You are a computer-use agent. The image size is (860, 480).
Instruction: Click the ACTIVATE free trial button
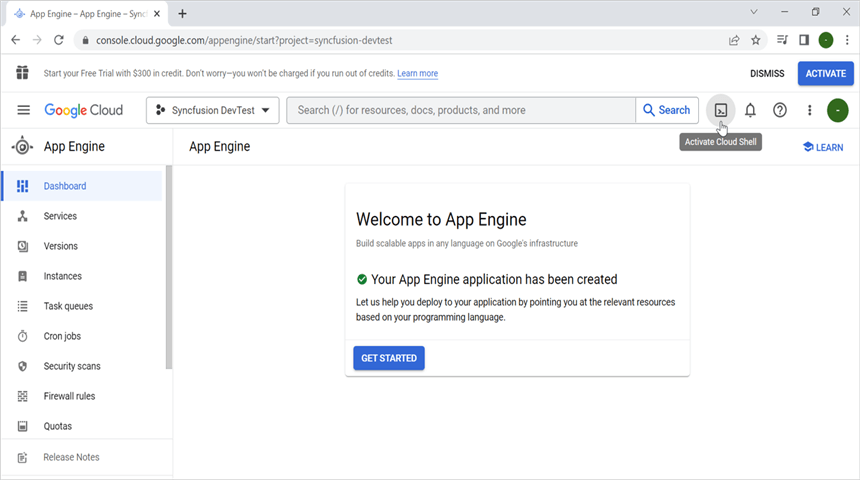825,73
